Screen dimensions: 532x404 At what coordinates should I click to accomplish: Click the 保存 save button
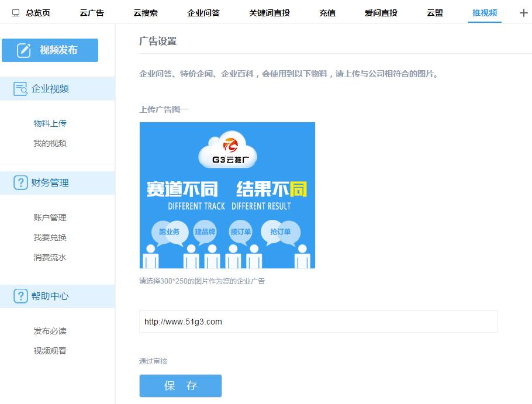[181, 386]
